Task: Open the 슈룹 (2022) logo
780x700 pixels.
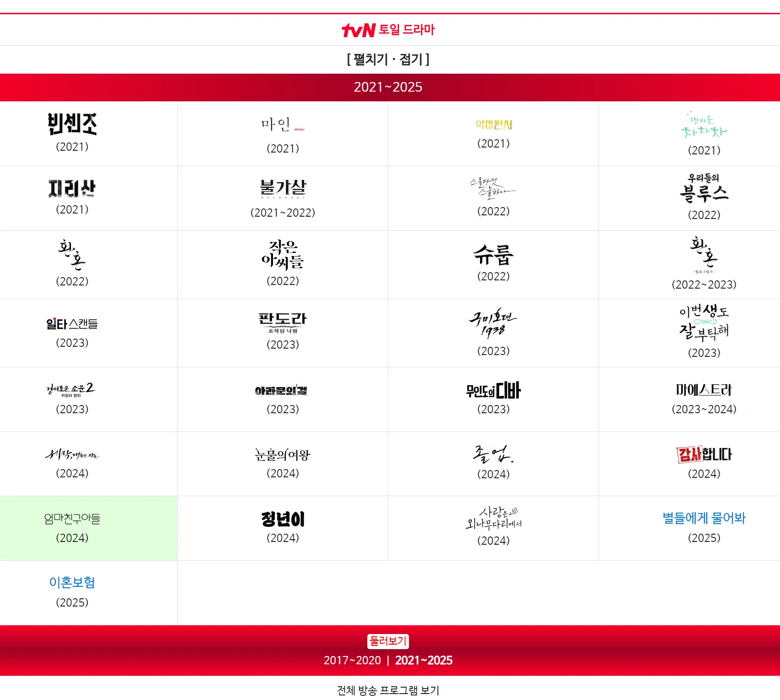Action: pyautogui.click(x=493, y=255)
